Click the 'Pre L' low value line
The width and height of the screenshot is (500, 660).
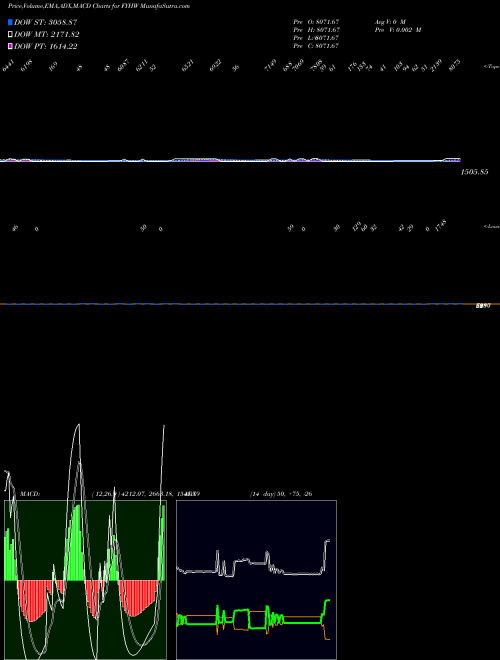(316, 38)
